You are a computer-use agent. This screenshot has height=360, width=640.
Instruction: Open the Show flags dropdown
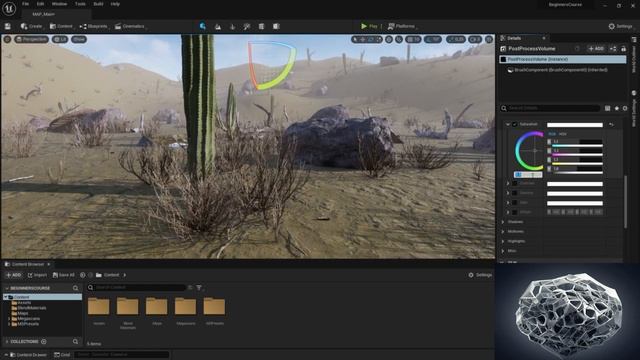click(79, 39)
